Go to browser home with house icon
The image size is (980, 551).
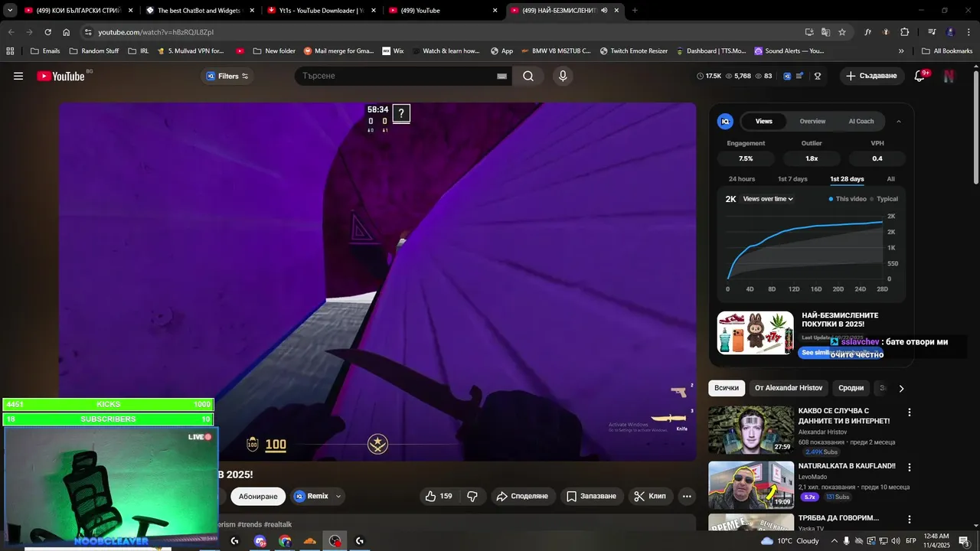[67, 32]
